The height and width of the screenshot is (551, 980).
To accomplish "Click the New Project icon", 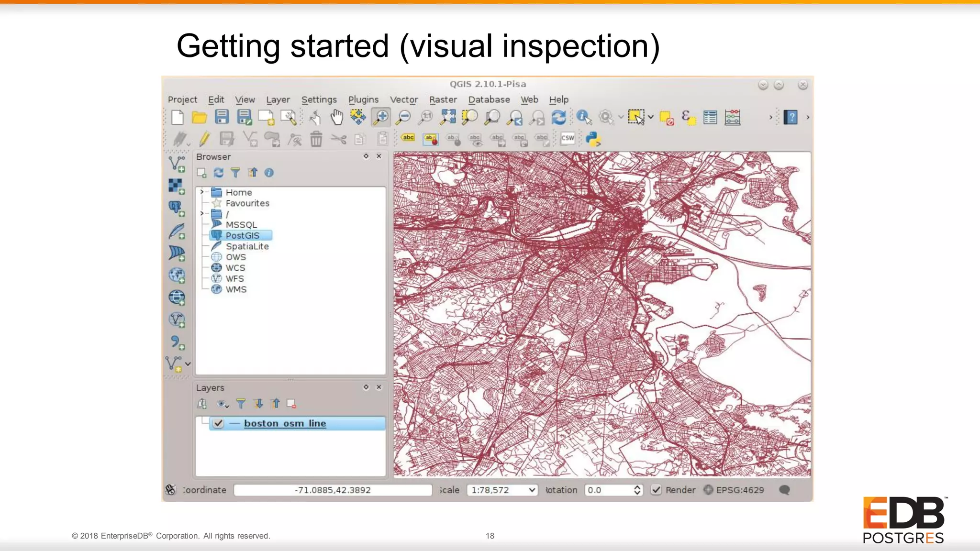I will [x=177, y=117].
